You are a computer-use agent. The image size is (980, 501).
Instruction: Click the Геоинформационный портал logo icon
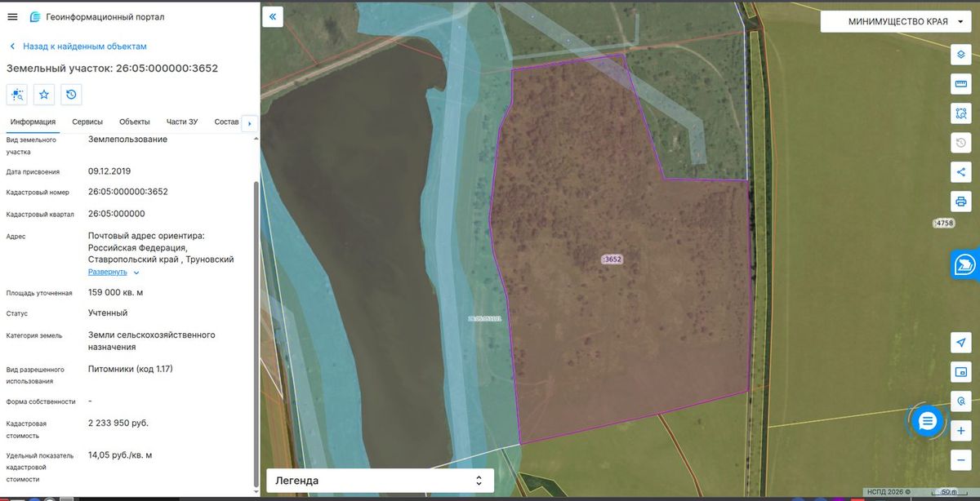pos(34,16)
